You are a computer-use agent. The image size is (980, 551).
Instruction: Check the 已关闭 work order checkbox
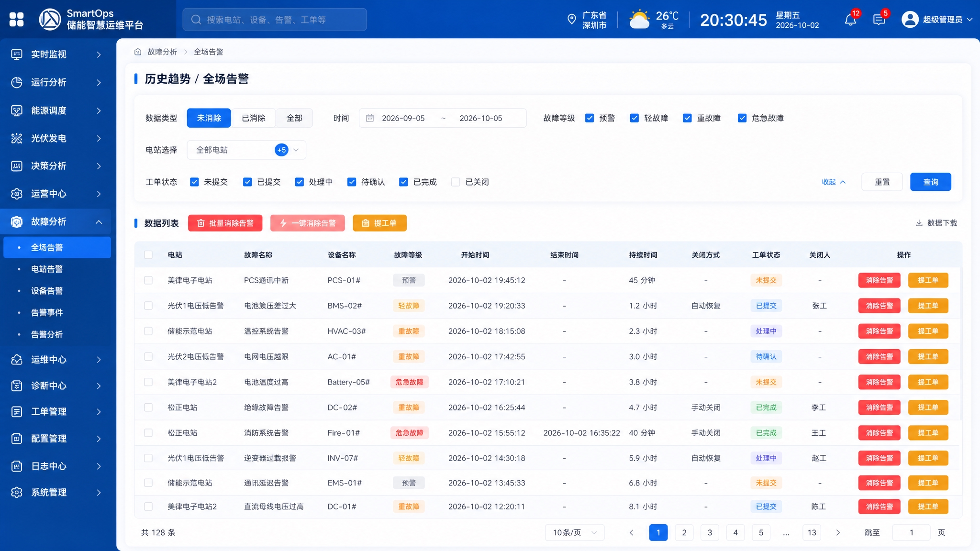456,182
